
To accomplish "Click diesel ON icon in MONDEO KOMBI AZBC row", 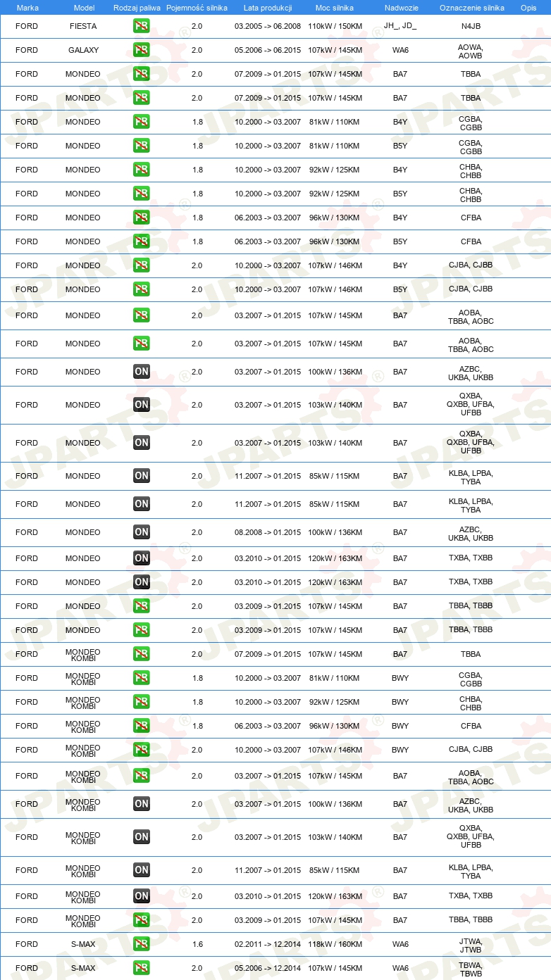I will (142, 804).
